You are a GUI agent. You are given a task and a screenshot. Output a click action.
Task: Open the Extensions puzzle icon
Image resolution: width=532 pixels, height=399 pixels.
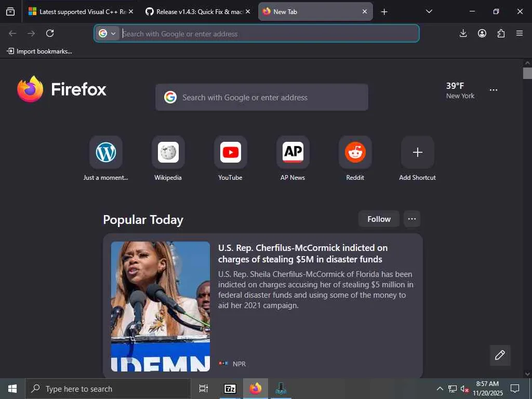tap(501, 33)
